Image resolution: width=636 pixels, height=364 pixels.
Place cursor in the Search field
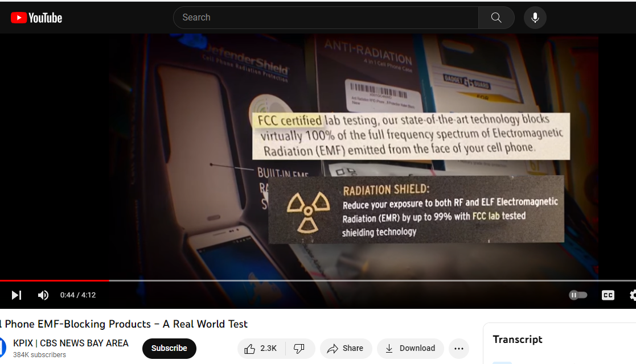[x=325, y=17]
